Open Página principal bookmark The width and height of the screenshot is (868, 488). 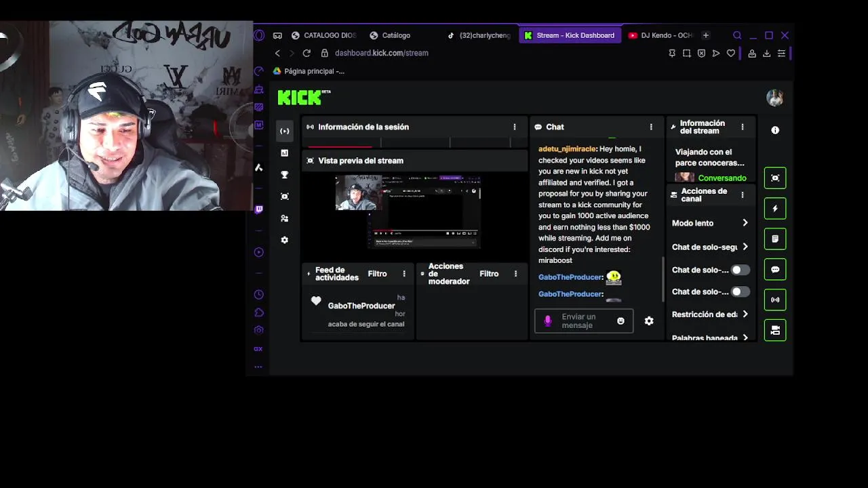point(309,71)
